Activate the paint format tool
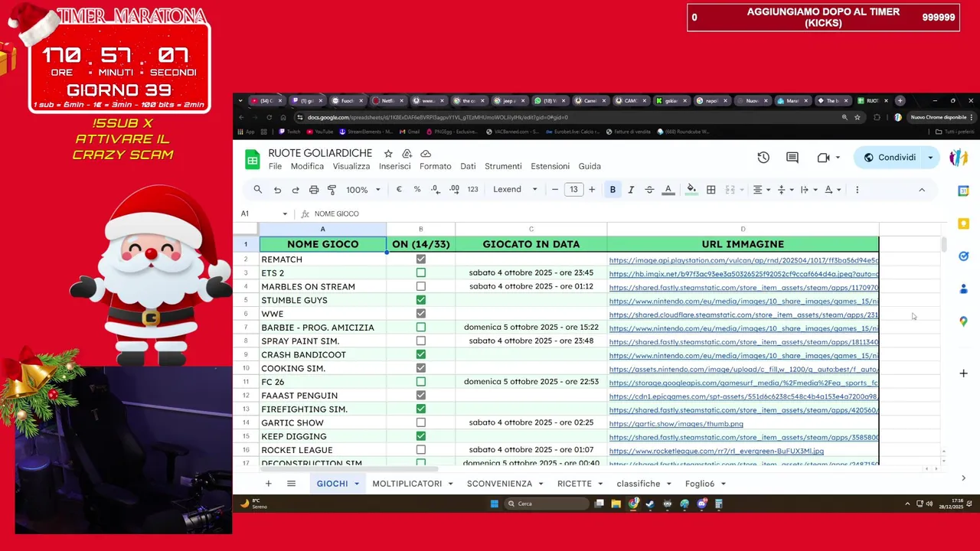Viewport: 980px width, 551px height. (332, 190)
